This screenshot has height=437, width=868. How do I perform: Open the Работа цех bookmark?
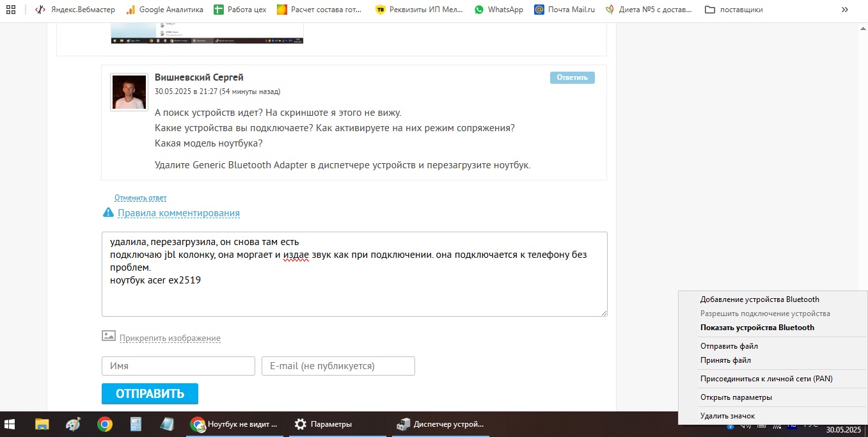click(241, 10)
